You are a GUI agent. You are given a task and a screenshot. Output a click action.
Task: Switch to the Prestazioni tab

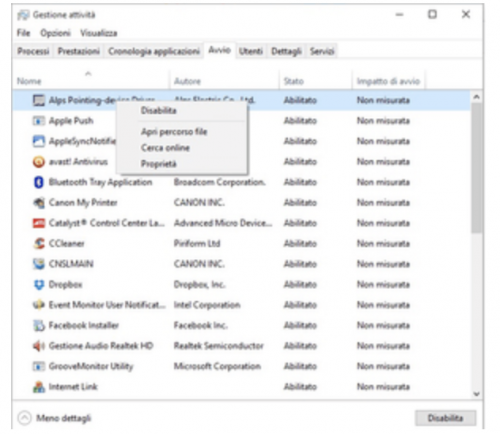tap(79, 51)
